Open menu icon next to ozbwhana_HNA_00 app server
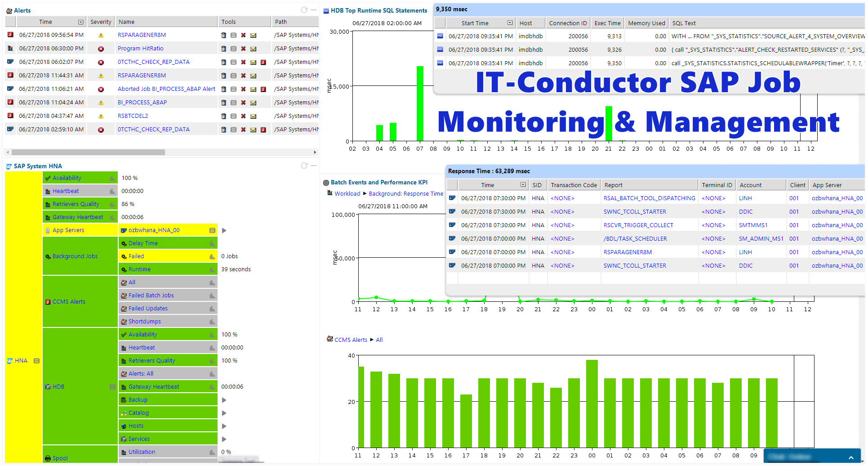Screen dimensions: 868x466 212,230
